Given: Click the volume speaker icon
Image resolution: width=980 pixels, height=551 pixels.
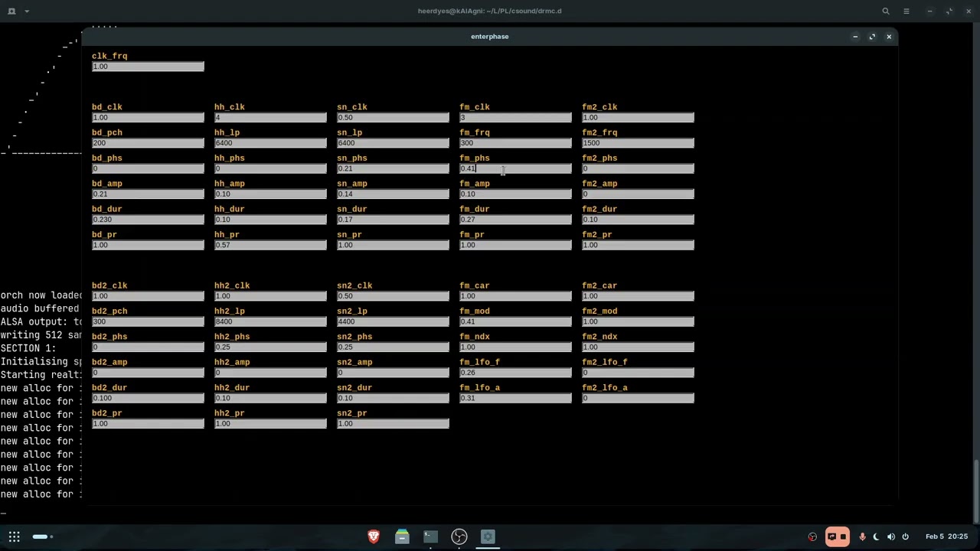Looking at the screenshot, I should coord(891,536).
